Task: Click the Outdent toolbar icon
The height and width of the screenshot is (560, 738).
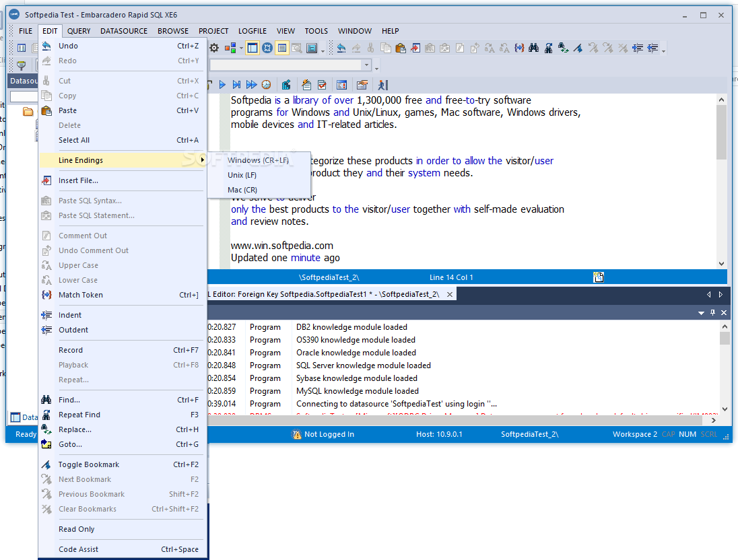Action: coord(652,48)
